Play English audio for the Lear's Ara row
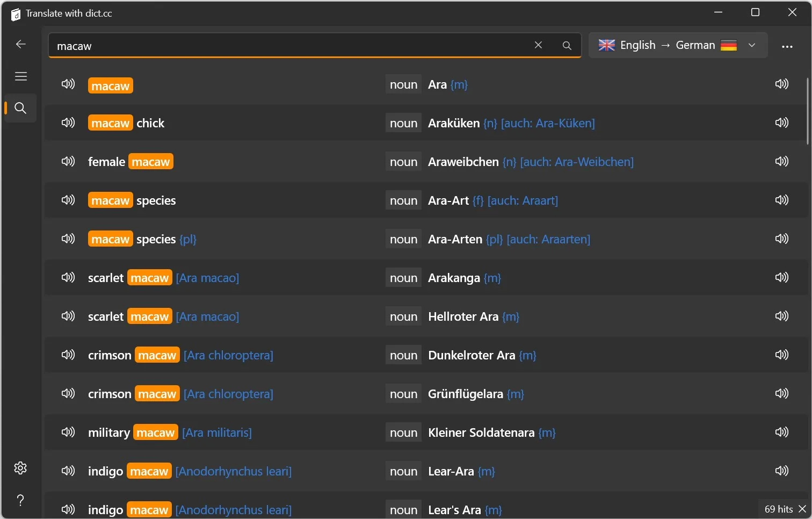The height and width of the screenshot is (519, 812). point(68,510)
